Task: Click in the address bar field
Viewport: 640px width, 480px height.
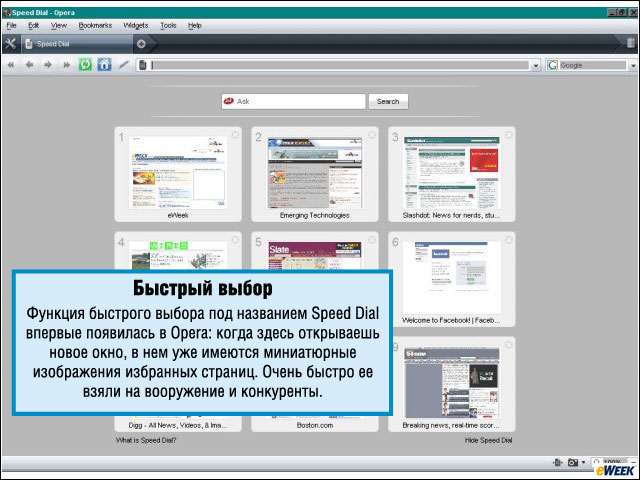Action: pyautogui.click(x=340, y=65)
